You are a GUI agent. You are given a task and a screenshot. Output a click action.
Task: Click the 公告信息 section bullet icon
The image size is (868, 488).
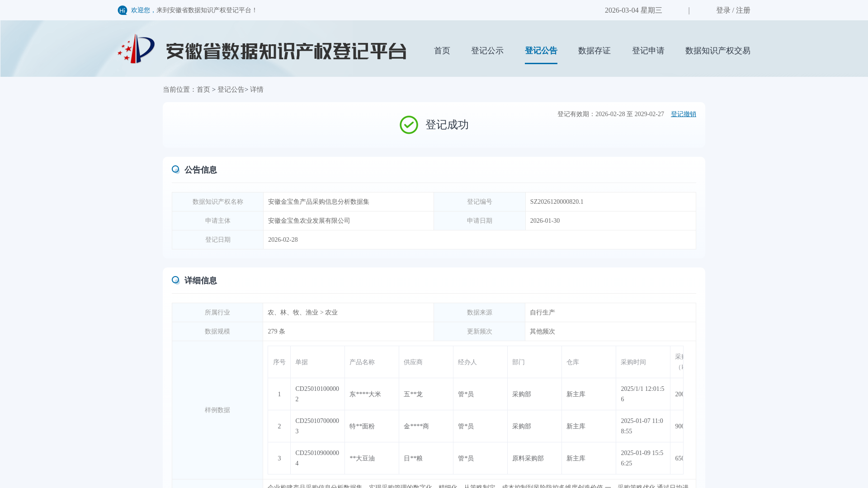(175, 169)
